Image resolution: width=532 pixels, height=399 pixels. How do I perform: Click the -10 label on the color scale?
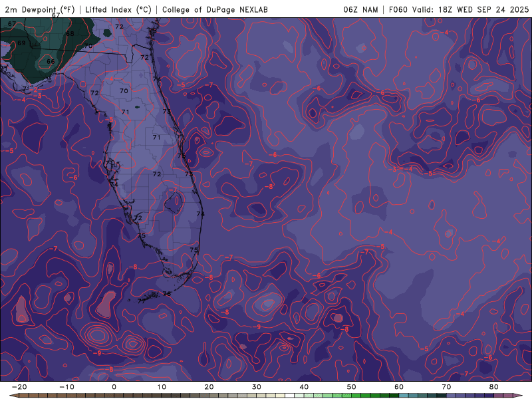coord(66,387)
